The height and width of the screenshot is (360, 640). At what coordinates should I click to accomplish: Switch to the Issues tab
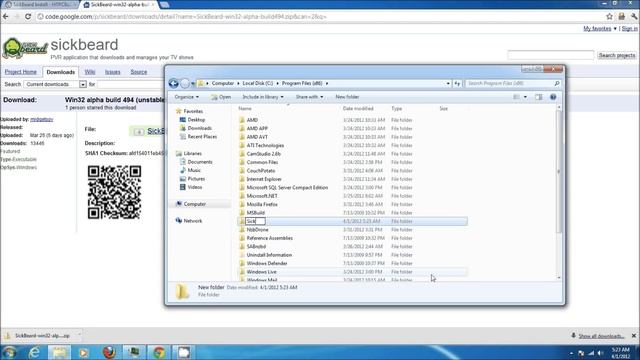click(x=113, y=72)
